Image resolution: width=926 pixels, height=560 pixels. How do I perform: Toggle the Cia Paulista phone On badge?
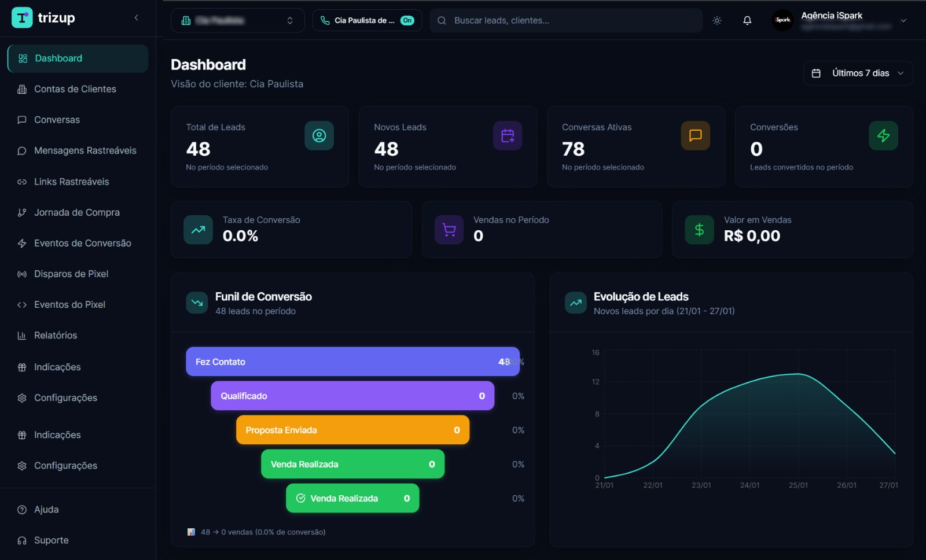(x=407, y=20)
